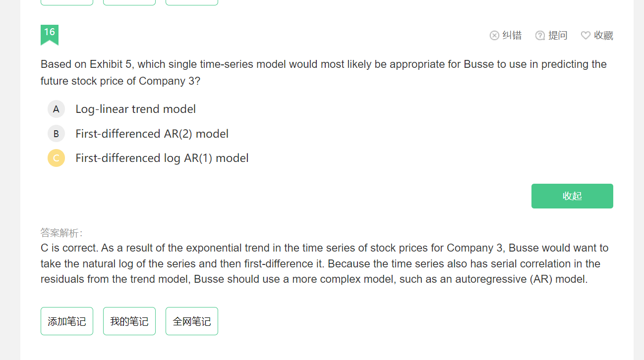The image size is (644, 360).
Task: Click the question 16 prompt text
Action: click(x=324, y=72)
